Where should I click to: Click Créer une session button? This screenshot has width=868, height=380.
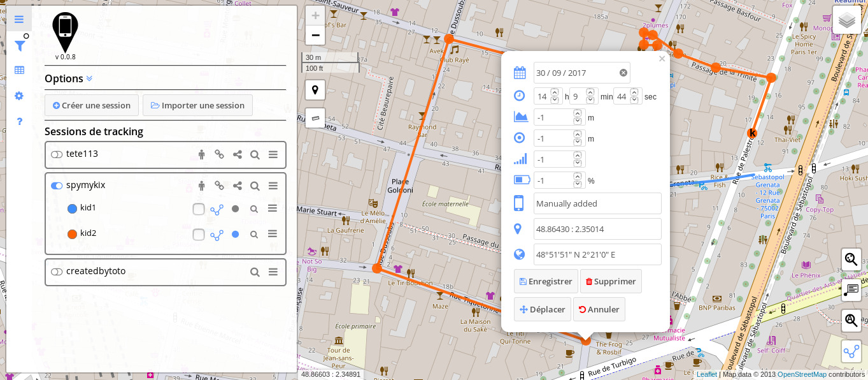pos(92,105)
